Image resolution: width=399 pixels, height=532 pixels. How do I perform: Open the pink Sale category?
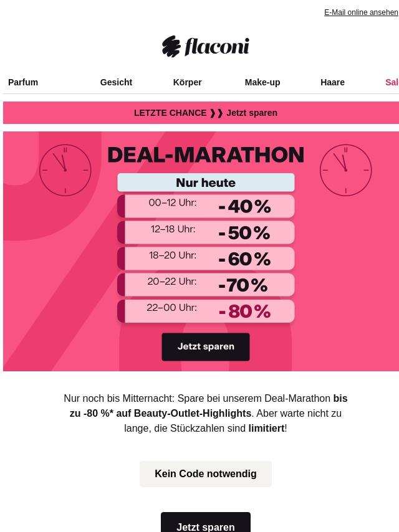point(392,82)
